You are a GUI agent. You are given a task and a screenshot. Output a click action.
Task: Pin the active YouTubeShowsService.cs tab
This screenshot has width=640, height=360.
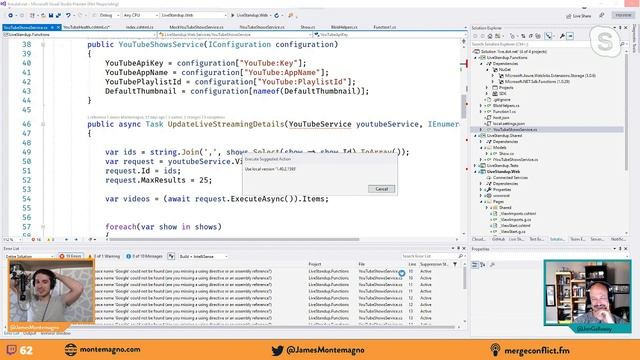(52, 27)
